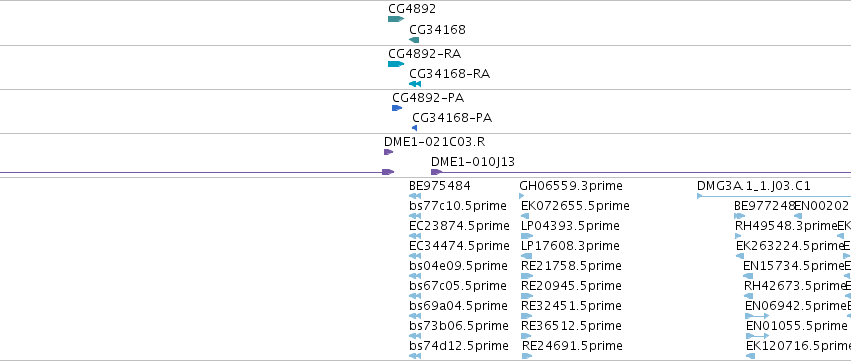Select the DME1-021C03.R feature arrow

(388, 152)
